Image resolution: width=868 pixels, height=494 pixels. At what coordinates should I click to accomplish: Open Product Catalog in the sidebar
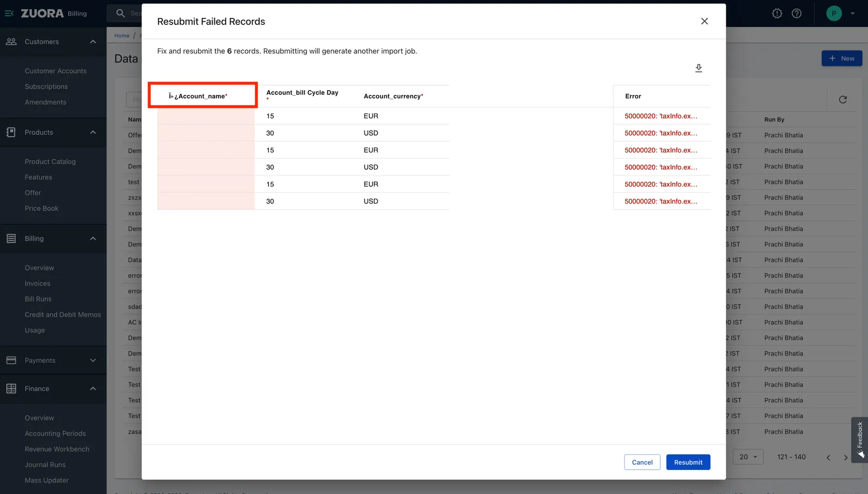click(50, 162)
